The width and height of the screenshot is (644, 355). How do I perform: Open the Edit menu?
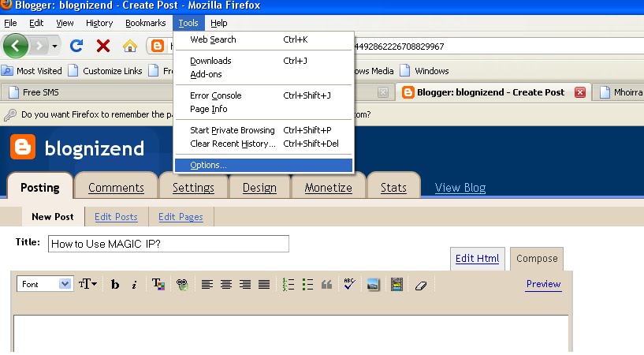(36, 23)
